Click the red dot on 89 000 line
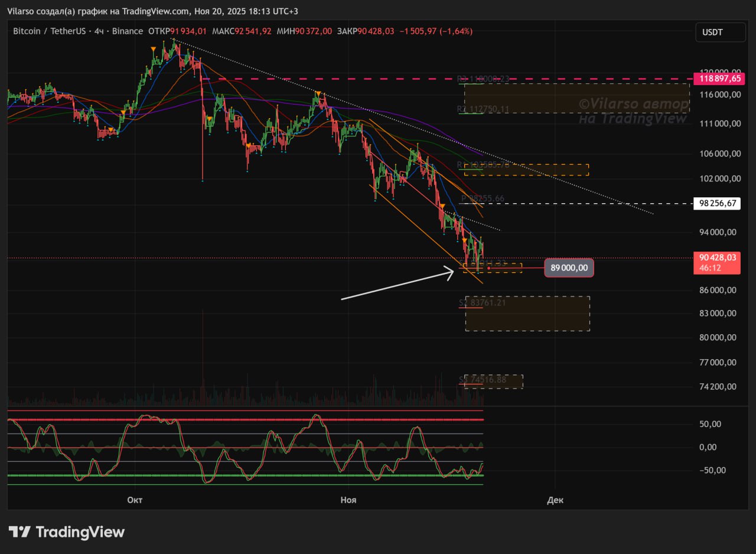The height and width of the screenshot is (554, 756). pos(488,268)
